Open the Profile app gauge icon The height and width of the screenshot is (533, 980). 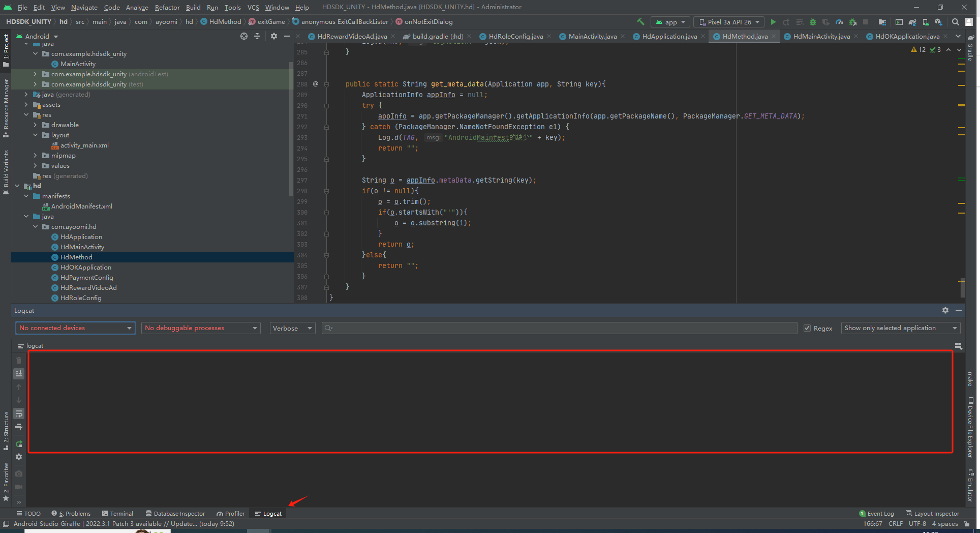(839, 22)
